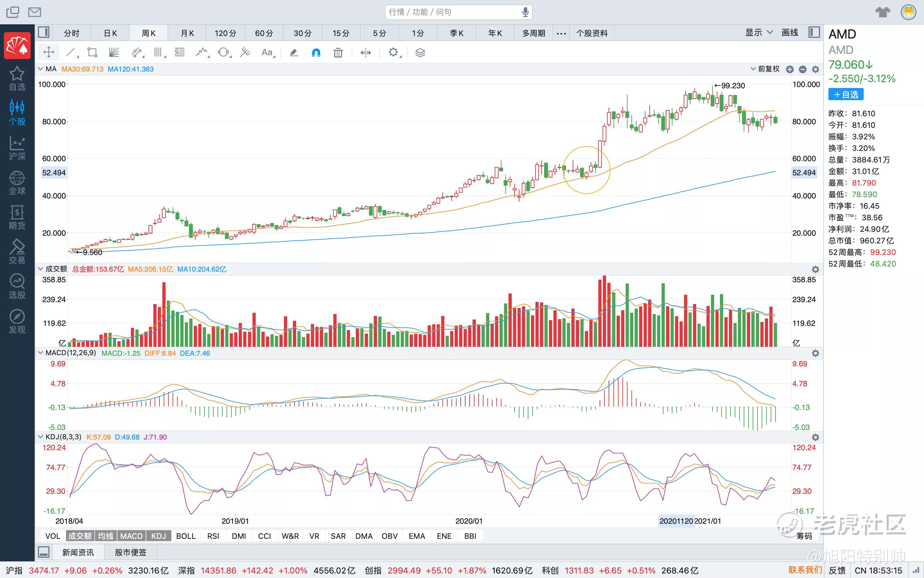Switch to 60分 tab

click(x=264, y=33)
